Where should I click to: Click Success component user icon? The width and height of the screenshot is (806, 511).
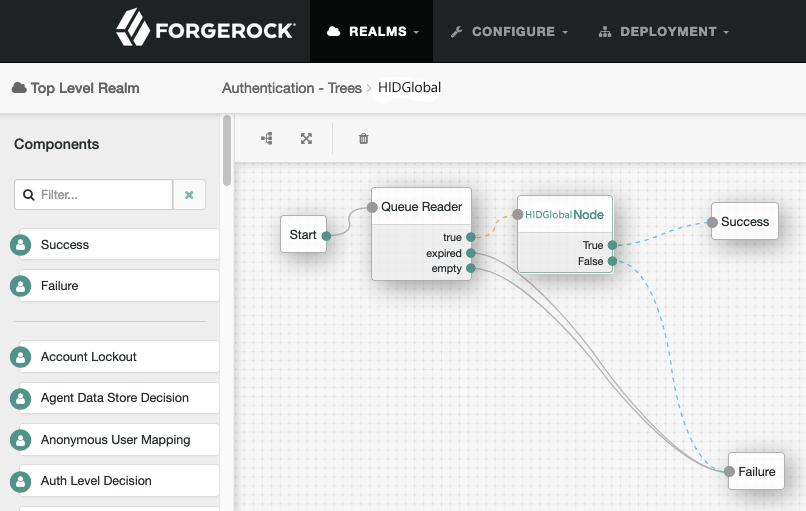pyautogui.click(x=21, y=245)
